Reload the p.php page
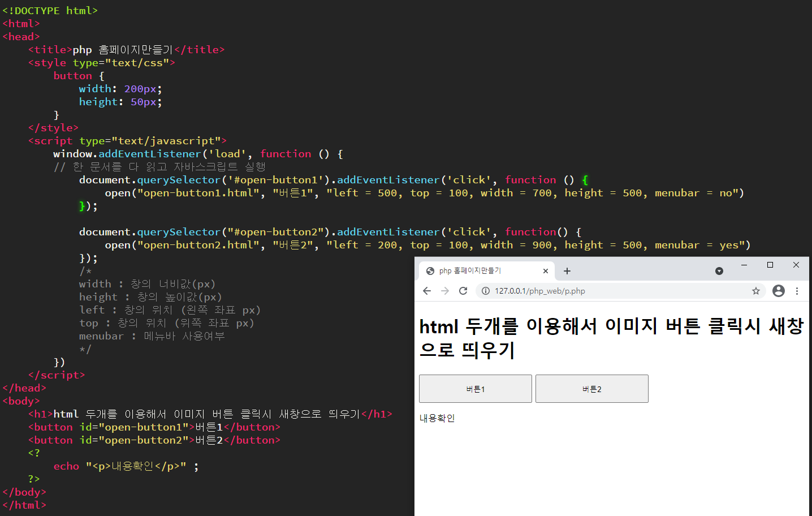812x516 pixels. click(x=463, y=291)
